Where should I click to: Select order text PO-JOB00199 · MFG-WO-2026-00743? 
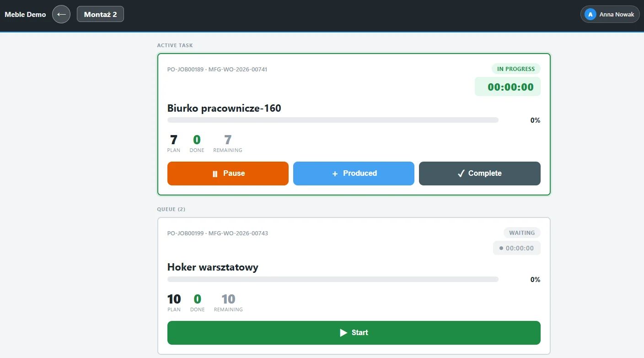(x=218, y=233)
